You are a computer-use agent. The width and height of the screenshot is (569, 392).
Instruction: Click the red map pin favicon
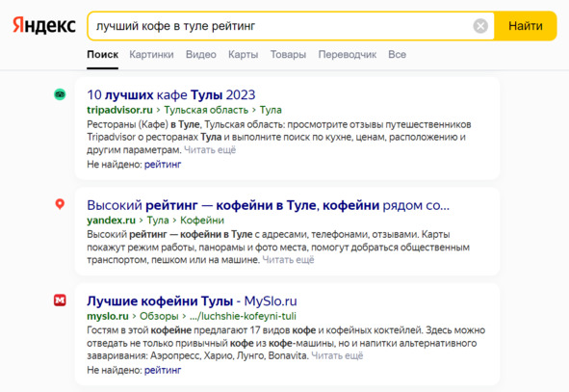pyautogui.click(x=60, y=204)
